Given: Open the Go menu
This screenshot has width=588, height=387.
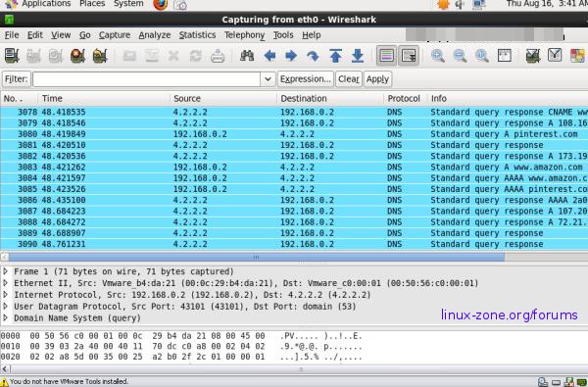Looking at the screenshot, I should click(84, 35).
